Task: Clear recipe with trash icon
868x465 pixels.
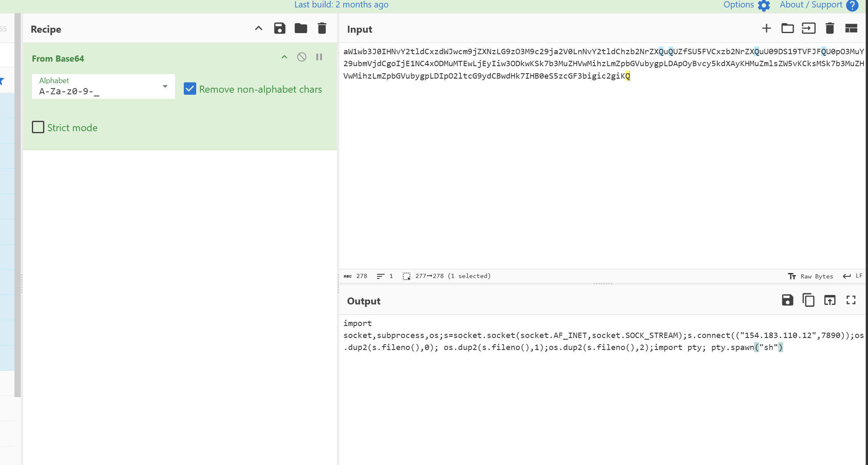Action: (x=322, y=29)
